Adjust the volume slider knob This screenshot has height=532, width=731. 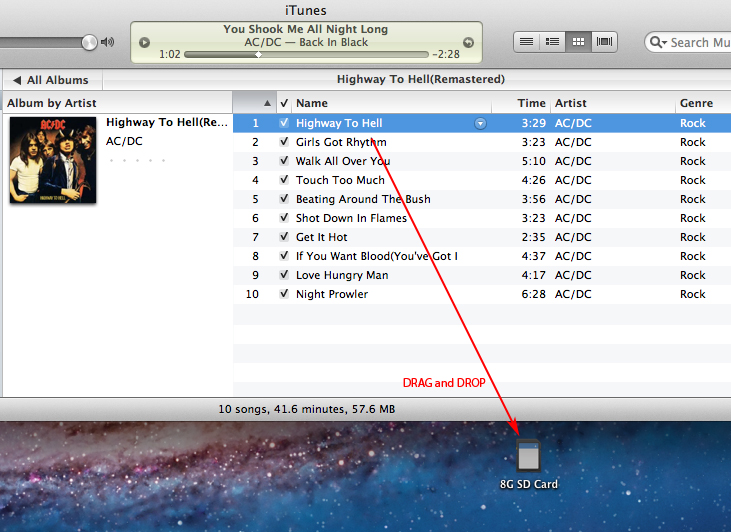[x=89, y=42]
